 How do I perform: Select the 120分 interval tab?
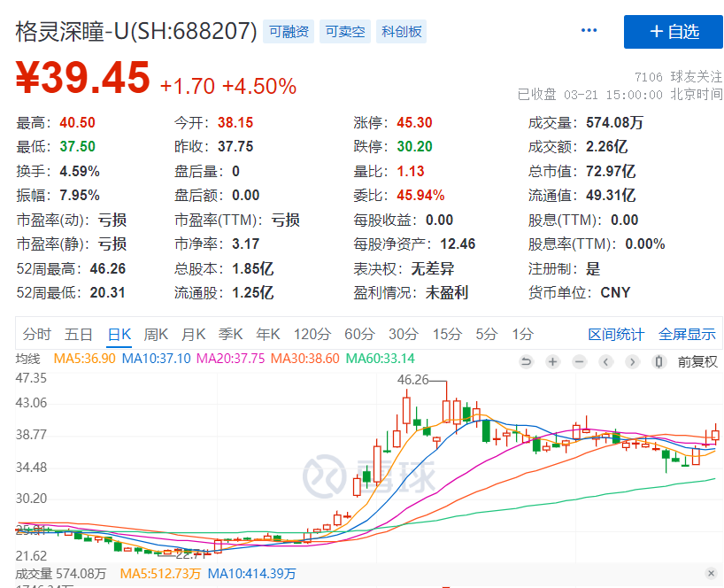312,334
